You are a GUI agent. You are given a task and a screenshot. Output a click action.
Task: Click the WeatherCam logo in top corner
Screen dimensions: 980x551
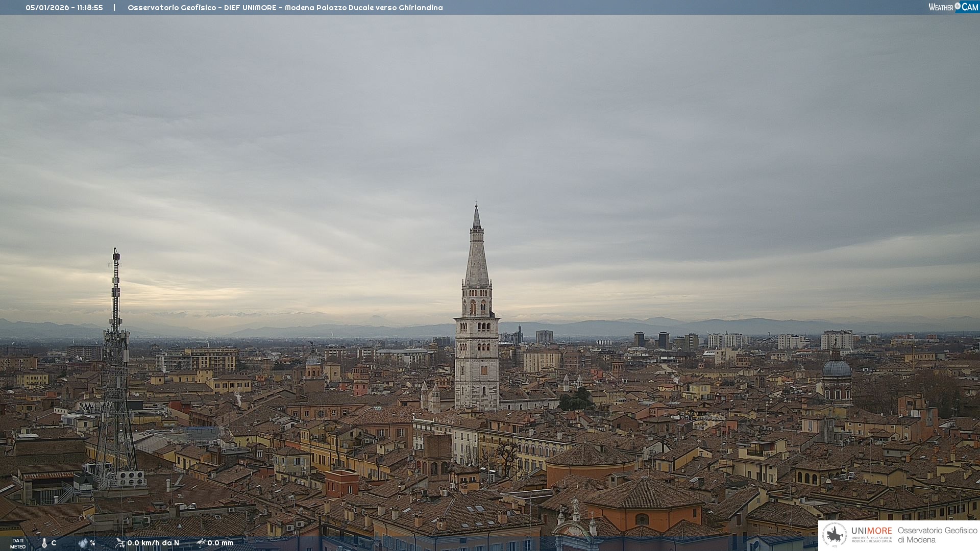[953, 7]
